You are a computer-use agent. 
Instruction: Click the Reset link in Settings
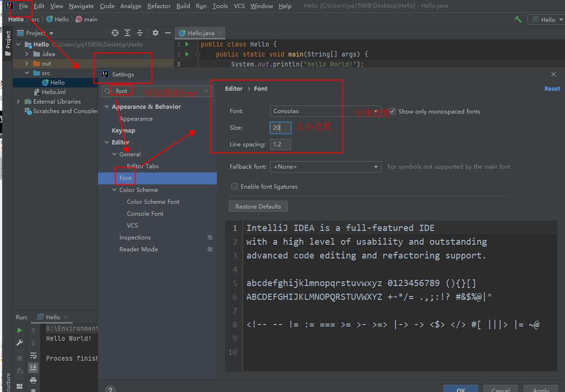[552, 88]
